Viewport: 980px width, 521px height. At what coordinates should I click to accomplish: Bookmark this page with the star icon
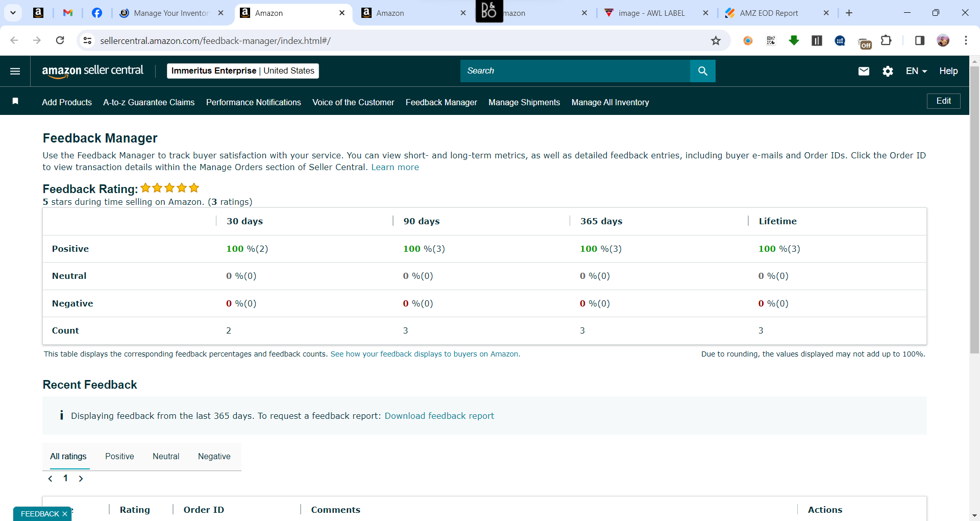click(x=716, y=40)
